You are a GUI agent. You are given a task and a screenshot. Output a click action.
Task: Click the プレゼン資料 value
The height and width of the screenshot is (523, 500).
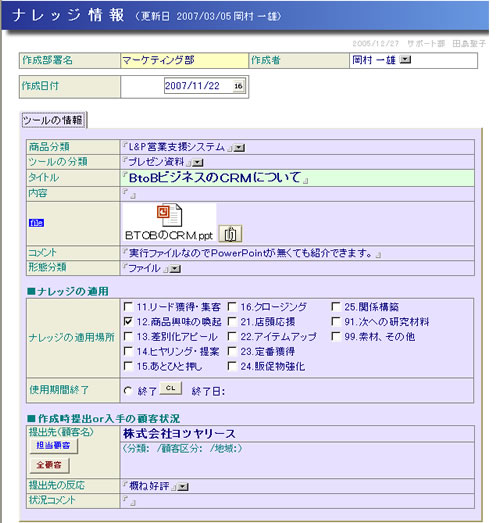point(156,162)
